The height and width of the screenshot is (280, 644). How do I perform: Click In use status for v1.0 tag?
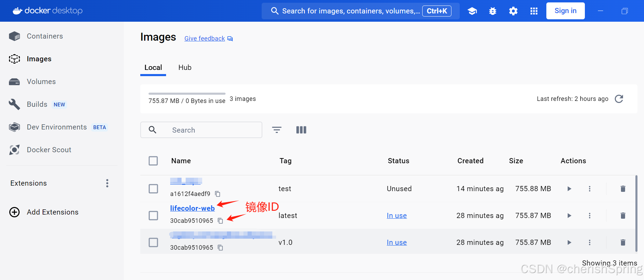pos(397,242)
